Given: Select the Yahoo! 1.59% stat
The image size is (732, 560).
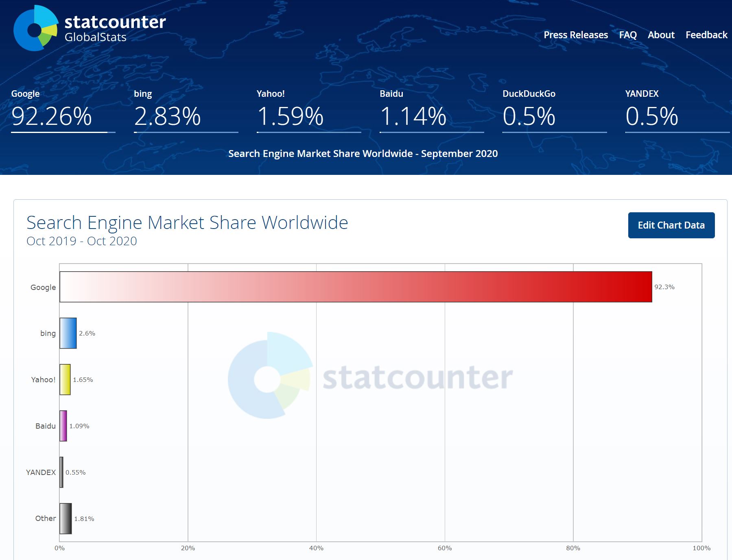Looking at the screenshot, I should (x=309, y=110).
